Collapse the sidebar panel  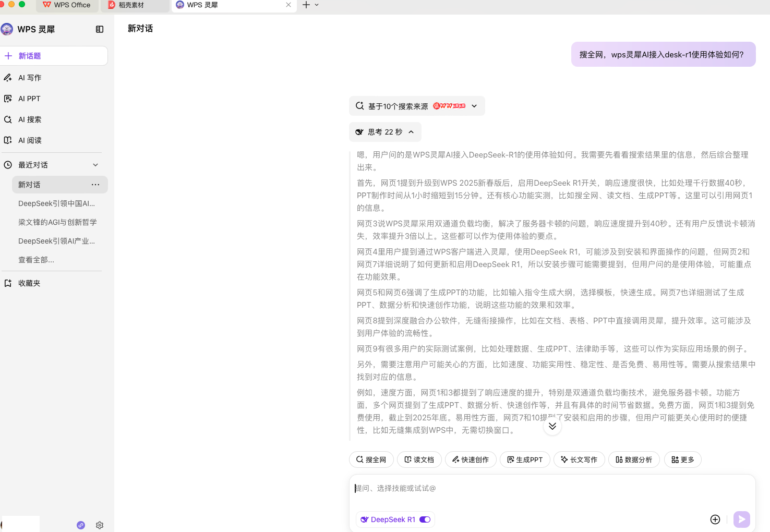pos(100,29)
